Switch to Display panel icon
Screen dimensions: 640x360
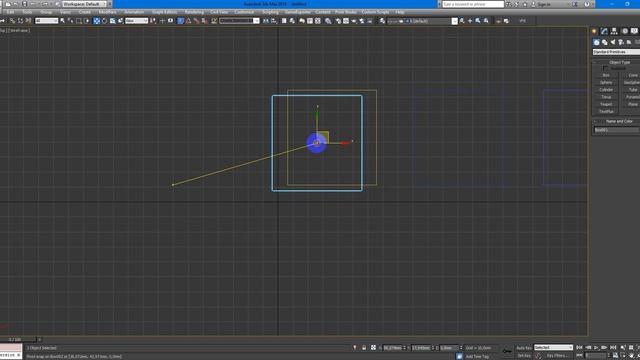[634, 31]
